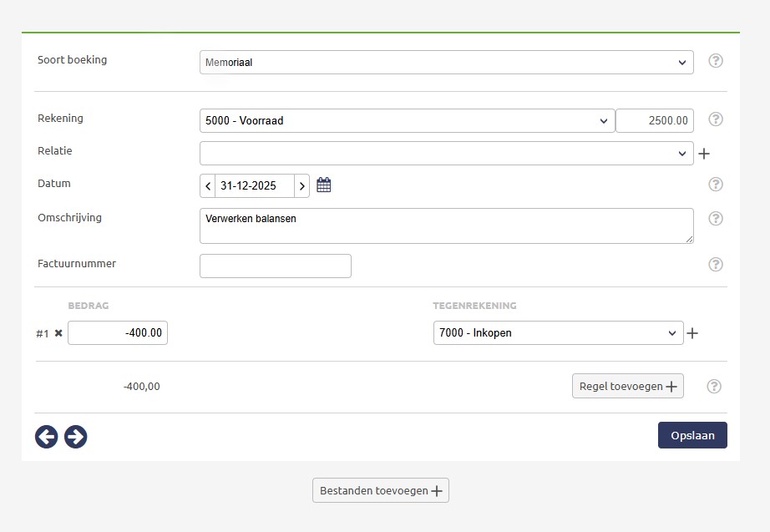Viewport: 770px width, 532px height.
Task: Open the empty Relatie dropdown
Action: (446, 154)
